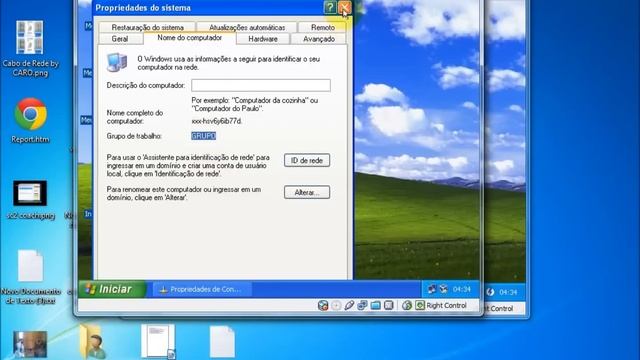640x360 pixels.
Task: Click the highlighted GRUPO workgroup name
Action: [203, 136]
